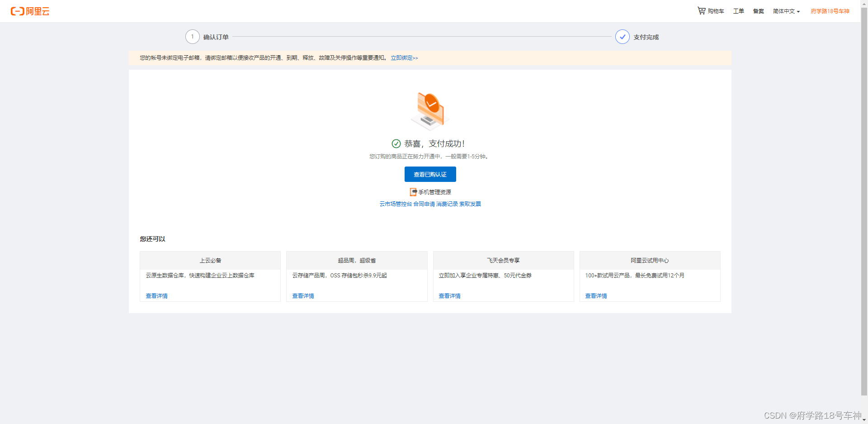
Task: Click the Alibaba Cloud logo
Action: pos(30,11)
